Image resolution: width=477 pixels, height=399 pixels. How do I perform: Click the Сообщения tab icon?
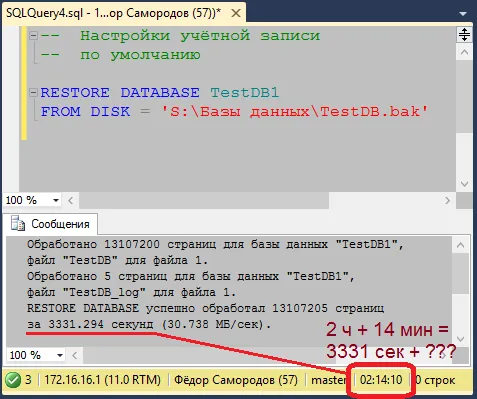18,223
